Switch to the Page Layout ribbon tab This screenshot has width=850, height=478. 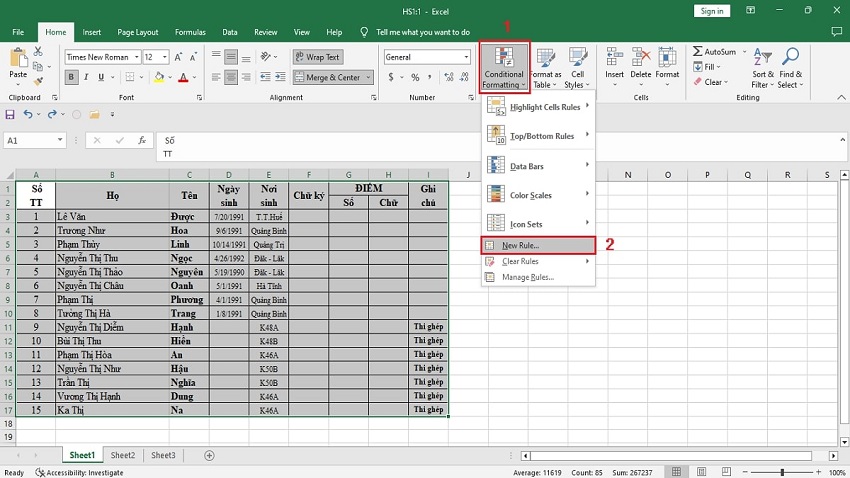pyautogui.click(x=137, y=32)
